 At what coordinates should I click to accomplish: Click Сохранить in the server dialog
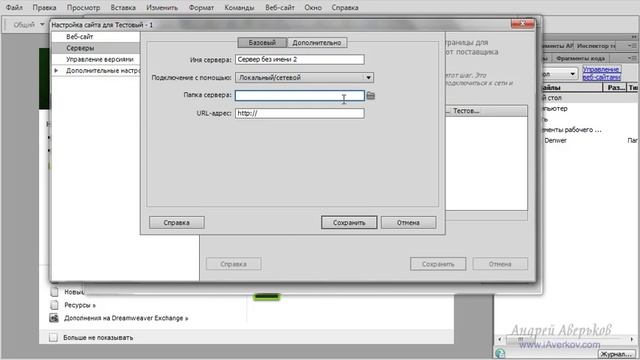pos(349,223)
